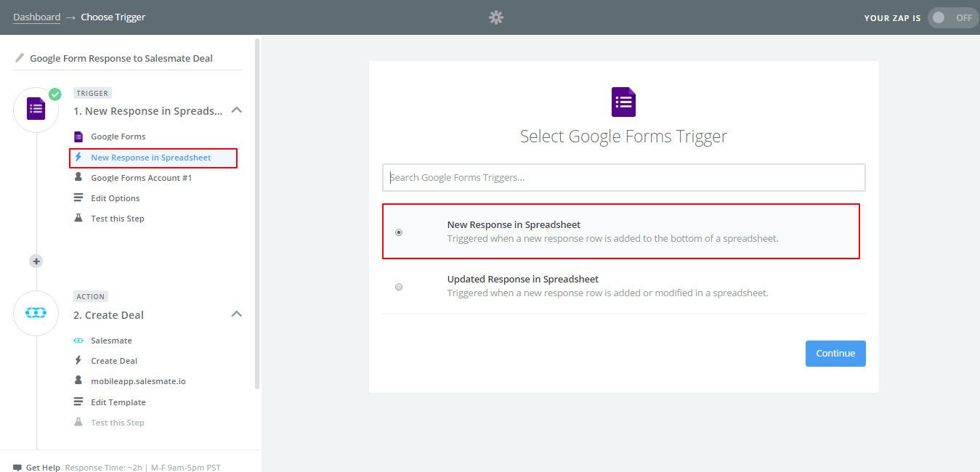Select New Response in Spreadsheet radio button
Screen dimensions: 980x472
pyautogui.click(x=399, y=232)
